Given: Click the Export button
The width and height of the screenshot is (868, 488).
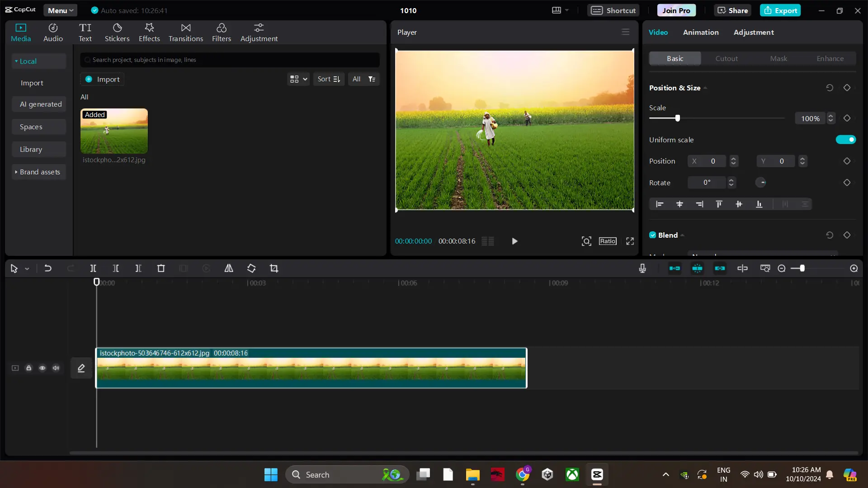Looking at the screenshot, I should (x=780, y=10).
